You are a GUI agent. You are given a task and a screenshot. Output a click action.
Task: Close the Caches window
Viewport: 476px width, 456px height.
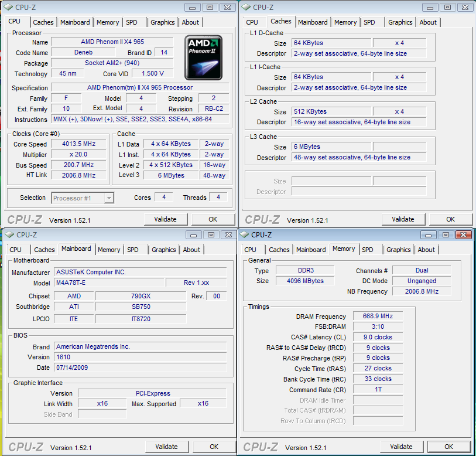465,7
